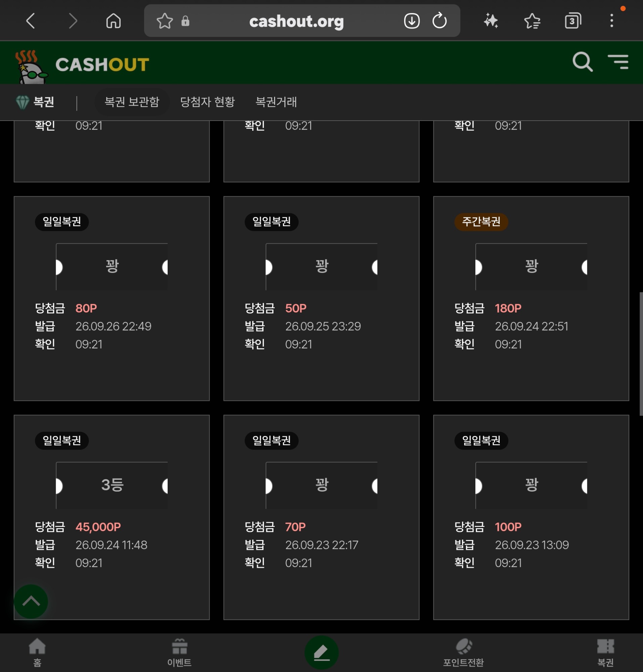Click the 26.09.25 23:29 issue date
The height and width of the screenshot is (672, 643).
(323, 326)
